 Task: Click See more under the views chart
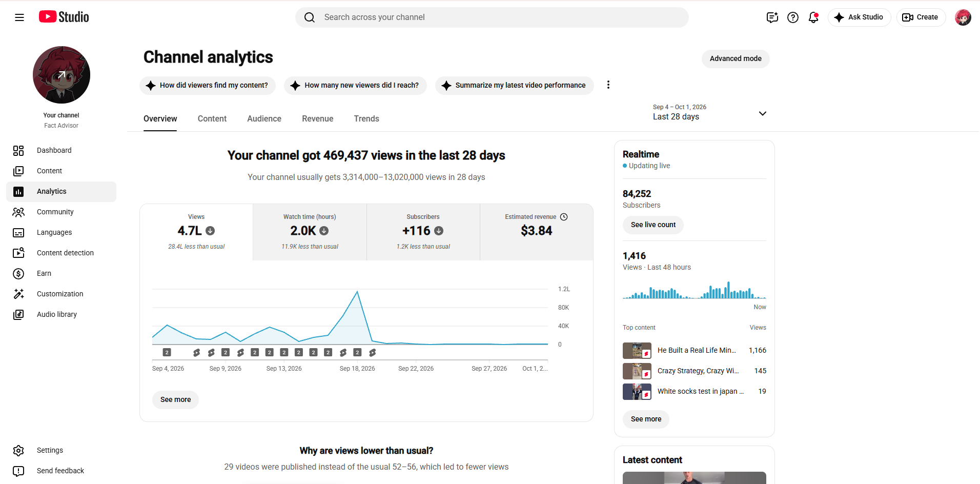coord(175,399)
